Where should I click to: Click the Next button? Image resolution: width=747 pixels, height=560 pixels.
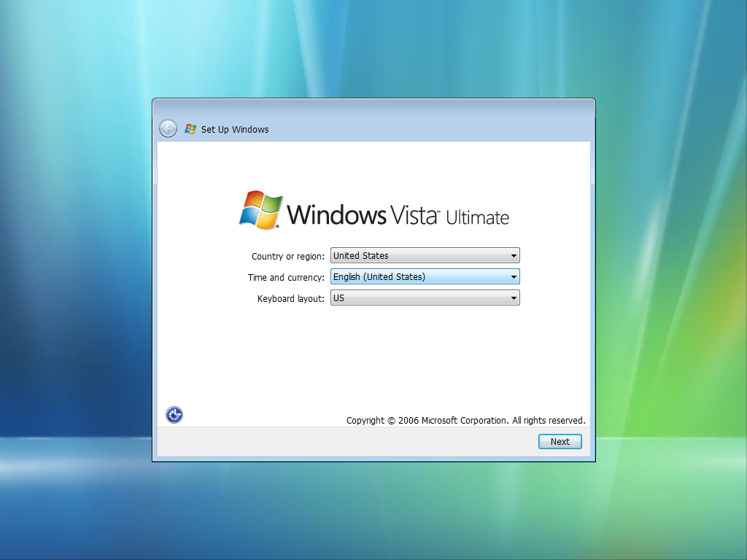[x=560, y=441]
